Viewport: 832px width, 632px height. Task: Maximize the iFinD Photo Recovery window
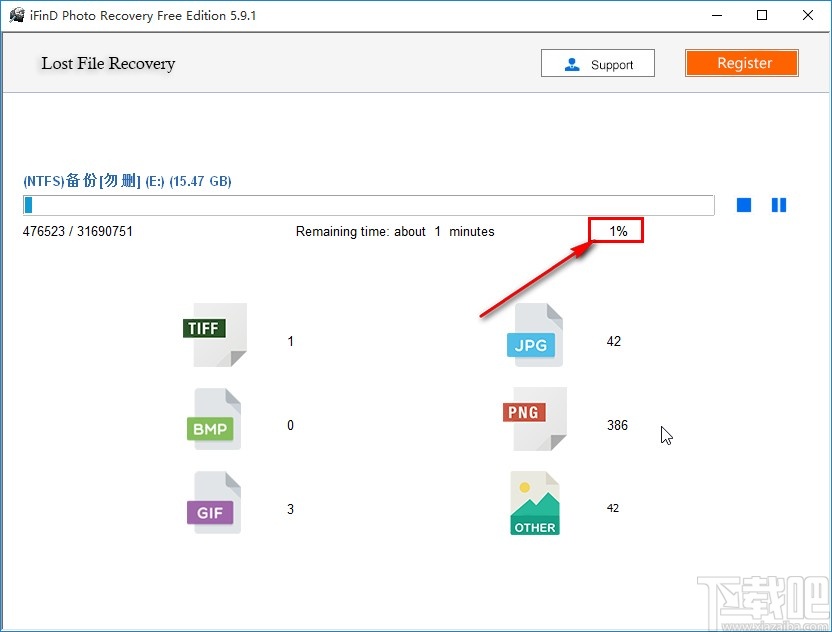[762, 15]
